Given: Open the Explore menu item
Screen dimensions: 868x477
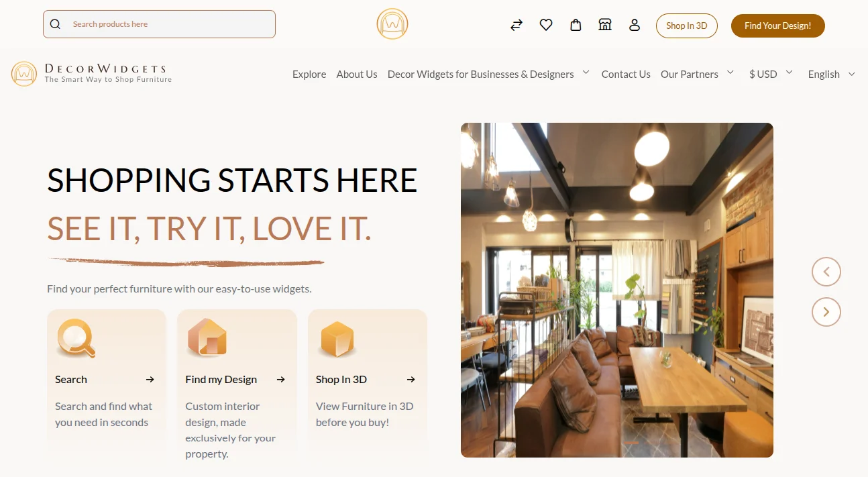Looking at the screenshot, I should click(309, 74).
